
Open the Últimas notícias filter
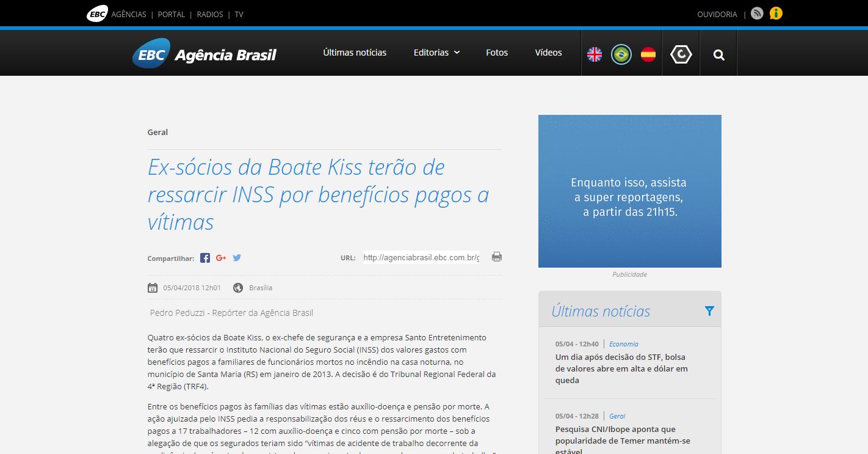(x=709, y=311)
